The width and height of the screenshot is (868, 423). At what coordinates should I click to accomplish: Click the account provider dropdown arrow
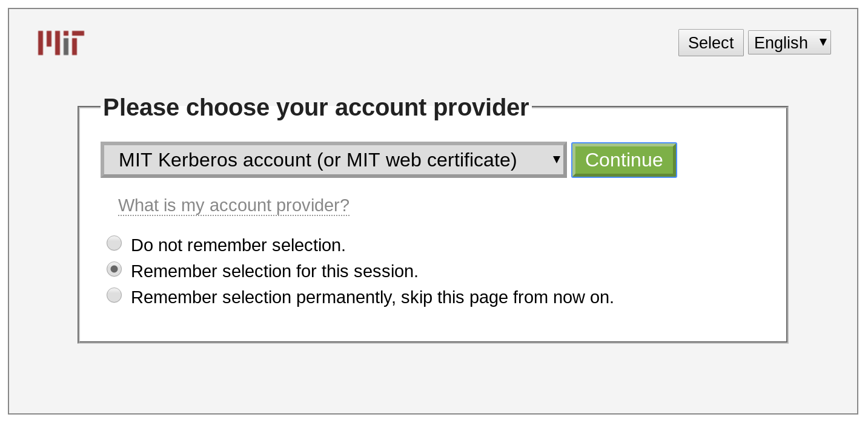coord(556,160)
